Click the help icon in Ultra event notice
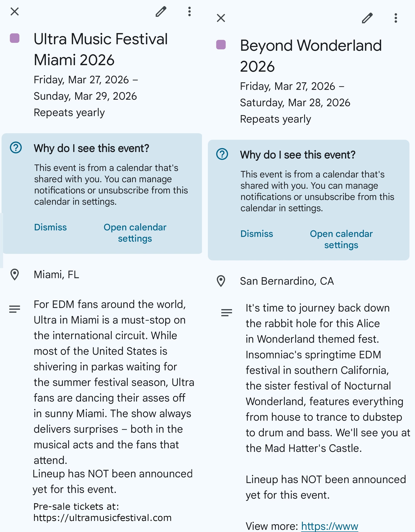Image resolution: width=415 pixels, height=532 pixels. (x=16, y=148)
